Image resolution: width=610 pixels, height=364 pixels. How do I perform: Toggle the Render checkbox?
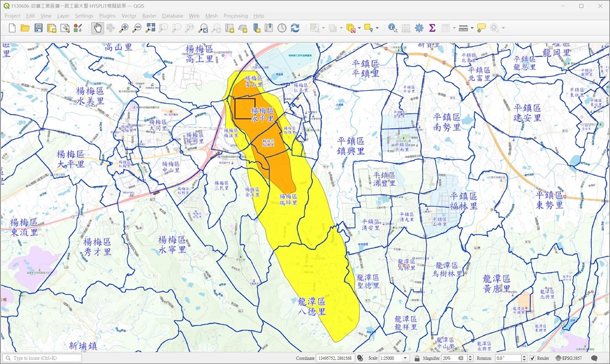click(x=533, y=358)
